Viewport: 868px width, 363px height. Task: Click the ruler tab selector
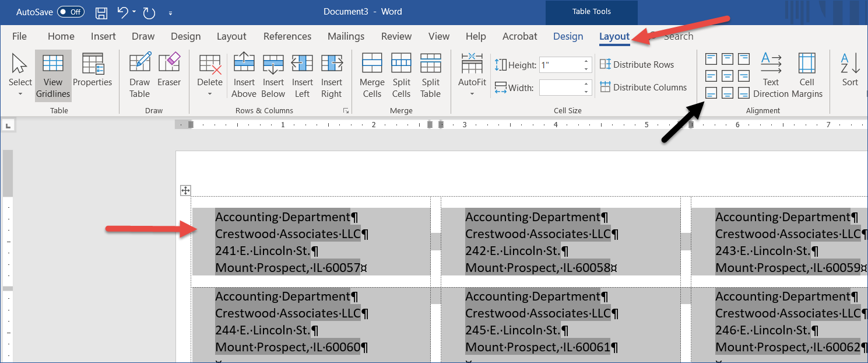(x=8, y=125)
